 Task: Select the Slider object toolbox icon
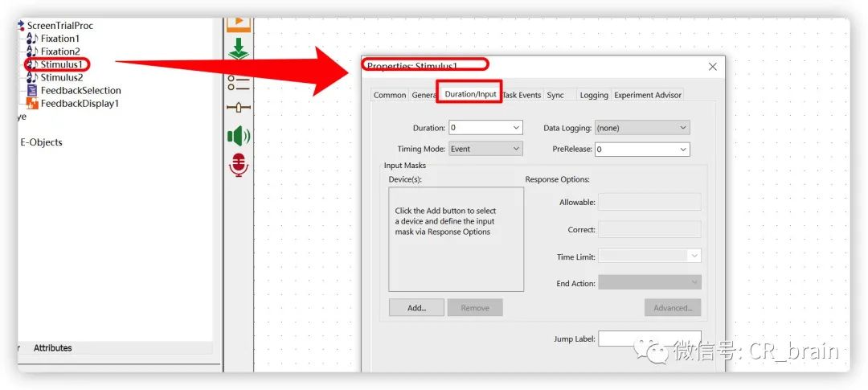pos(239,108)
